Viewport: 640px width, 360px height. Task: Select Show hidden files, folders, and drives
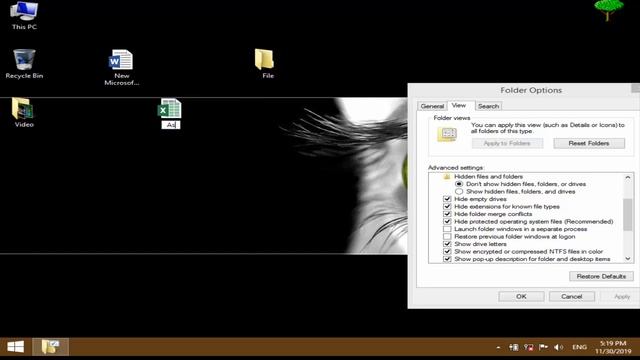[459, 191]
